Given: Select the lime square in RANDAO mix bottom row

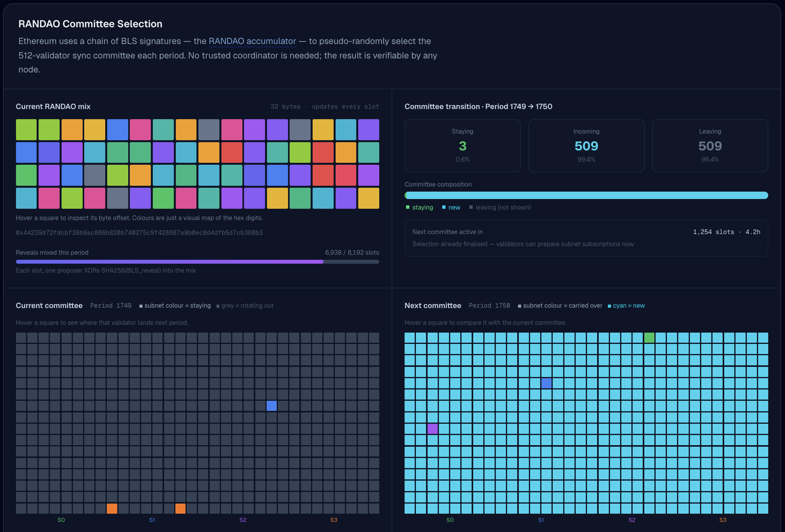Looking at the screenshot, I should [72, 198].
